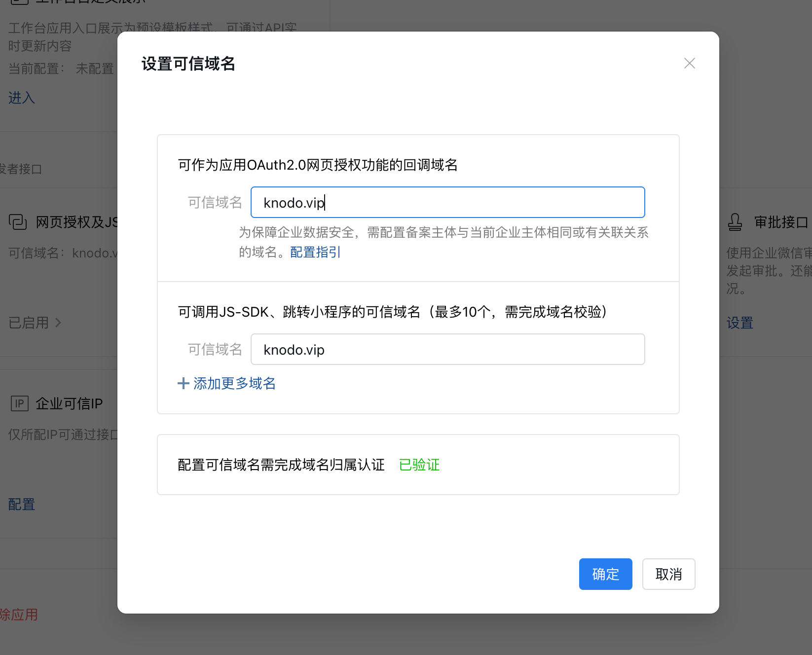
Task: Click the 添加更多域名 text link
Action: pos(234,383)
